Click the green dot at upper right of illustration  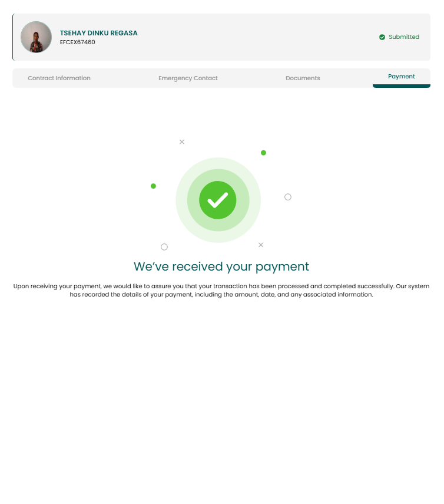click(x=264, y=153)
